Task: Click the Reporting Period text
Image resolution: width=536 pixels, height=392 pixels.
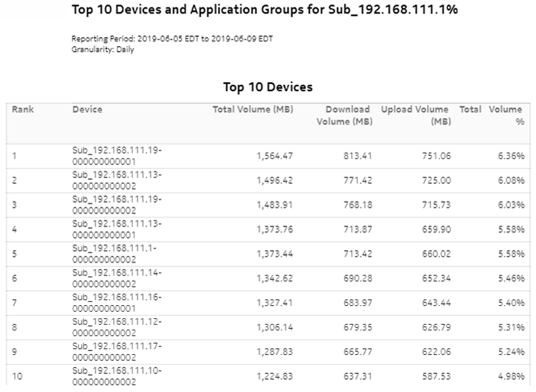Action: 173,39
